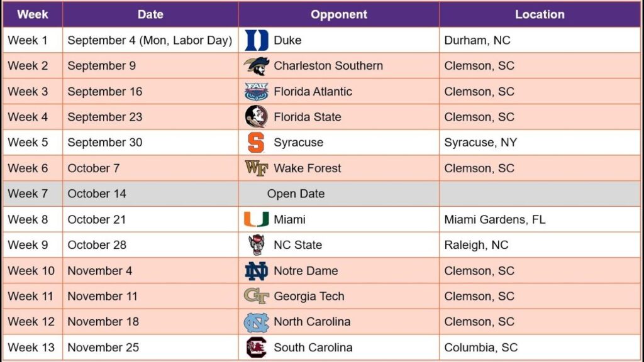Select the Florida Atlantic owl logo
644x362 pixels.
pos(257,92)
